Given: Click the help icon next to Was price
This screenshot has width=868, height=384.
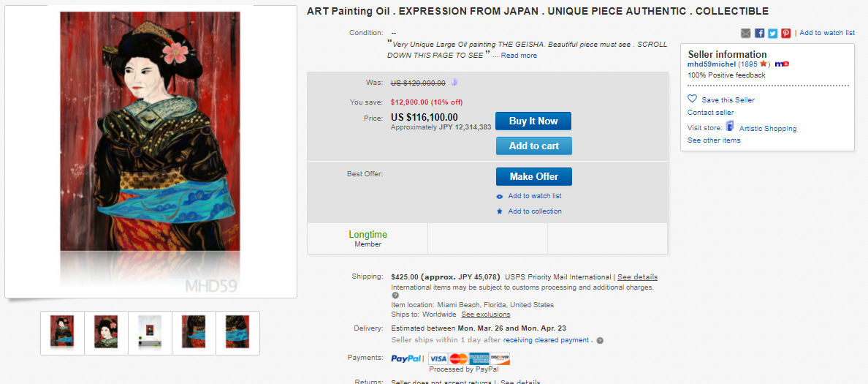Looking at the screenshot, I should (454, 83).
